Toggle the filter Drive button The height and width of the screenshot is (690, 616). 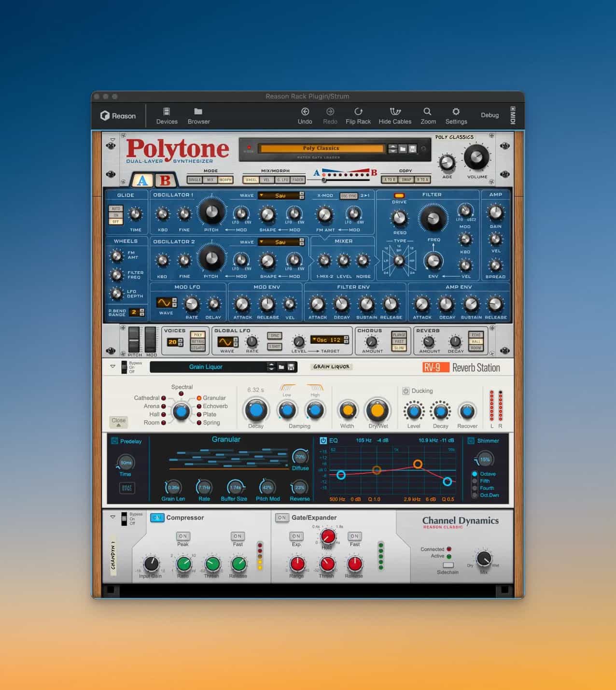pyautogui.click(x=399, y=196)
